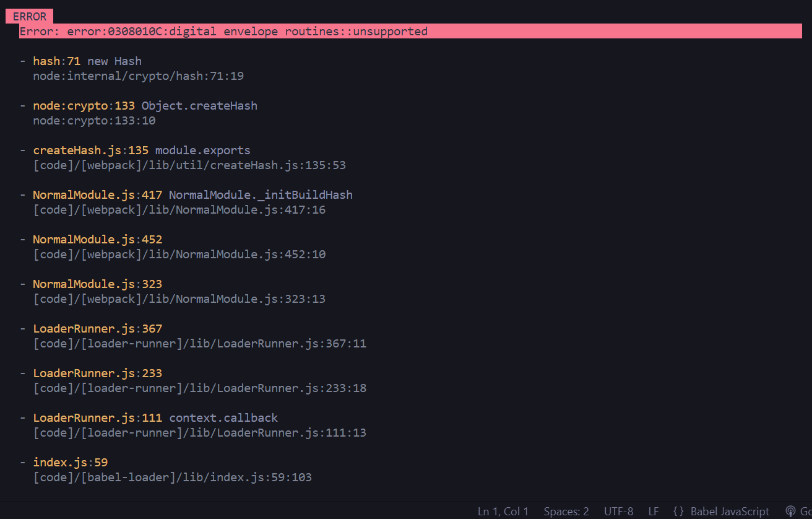This screenshot has height=519, width=812.
Task: Open the 'Spaces: 2' indentation selector
Action: [566, 511]
